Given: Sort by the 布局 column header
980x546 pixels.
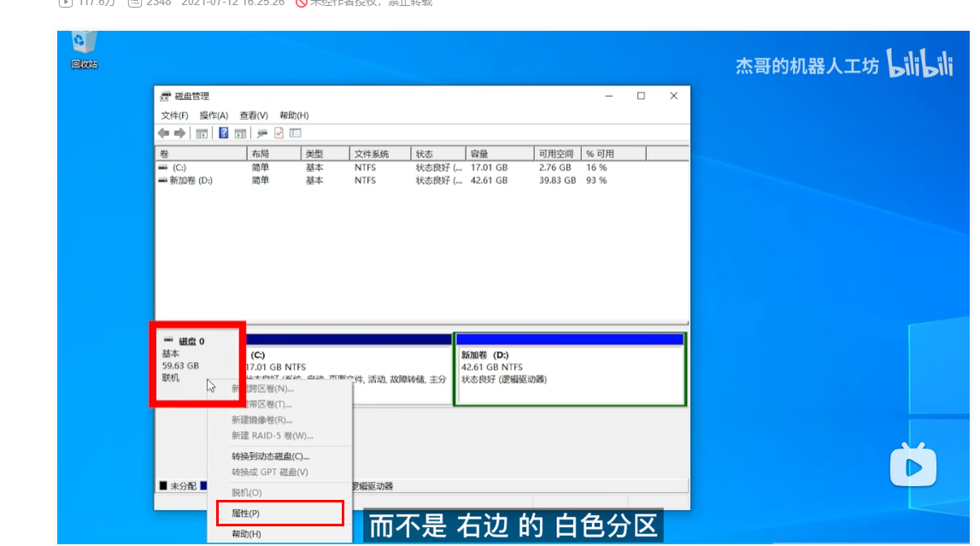Looking at the screenshot, I should pyautogui.click(x=273, y=154).
